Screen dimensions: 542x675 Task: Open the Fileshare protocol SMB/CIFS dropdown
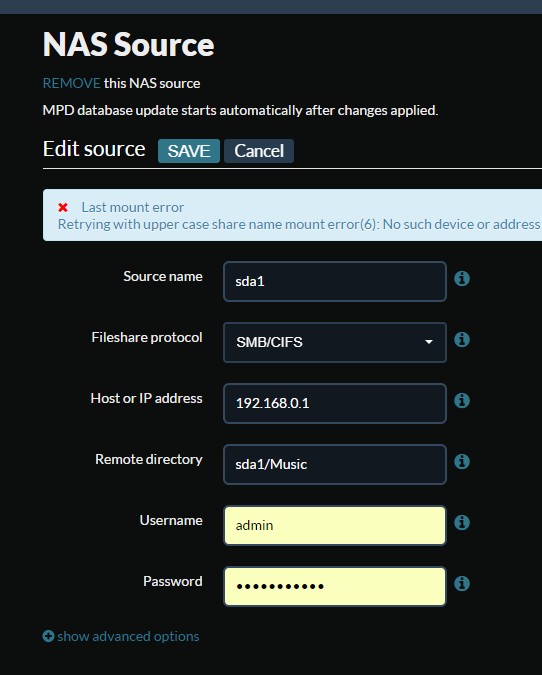(x=334, y=342)
